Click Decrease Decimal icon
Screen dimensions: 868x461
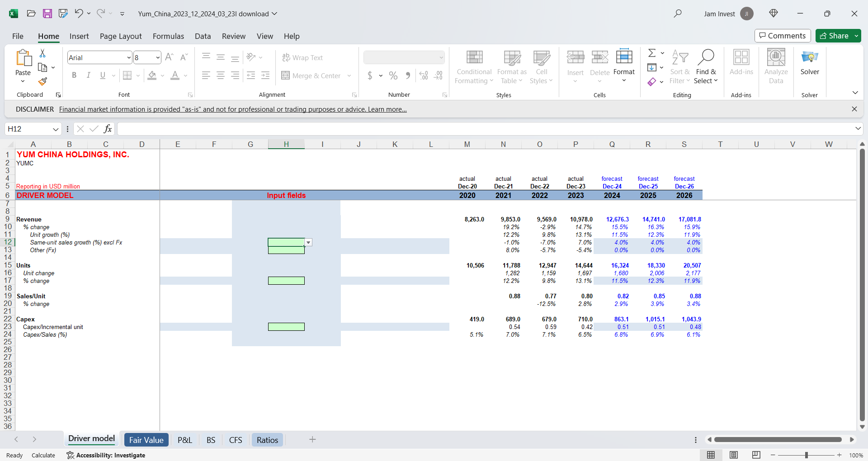(438, 75)
